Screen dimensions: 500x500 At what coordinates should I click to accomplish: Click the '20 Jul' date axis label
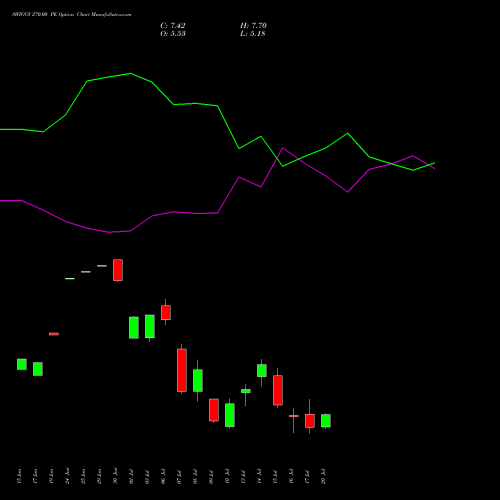pyautogui.click(x=323, y=476)
